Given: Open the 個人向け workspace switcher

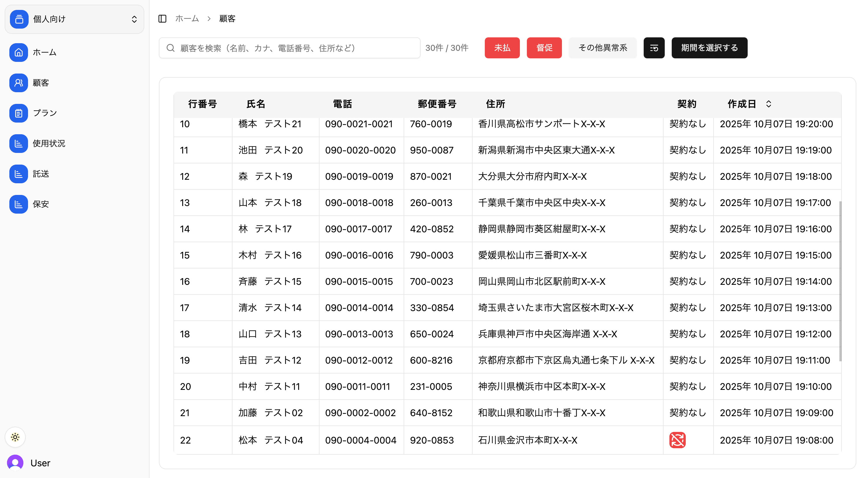Looking at the screenshot, I should pyautogui.click(x=74, y=19).
